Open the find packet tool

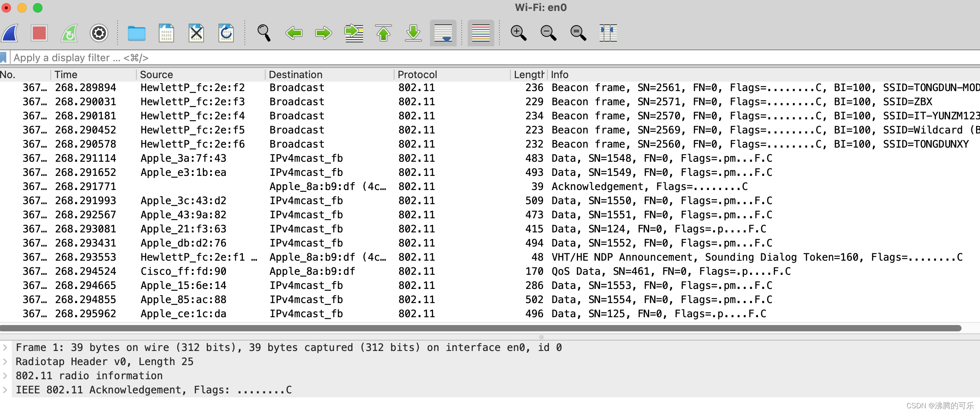point(264,33)
